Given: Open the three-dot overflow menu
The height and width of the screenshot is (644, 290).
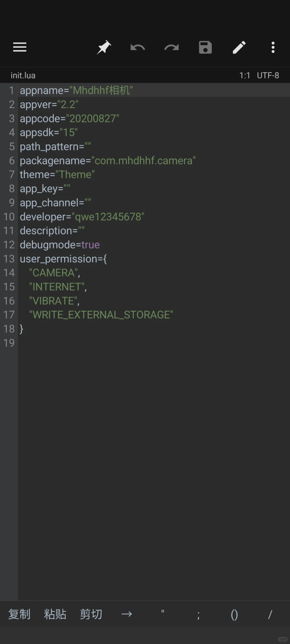Looking at the screenshot, I should click(273, 47).
